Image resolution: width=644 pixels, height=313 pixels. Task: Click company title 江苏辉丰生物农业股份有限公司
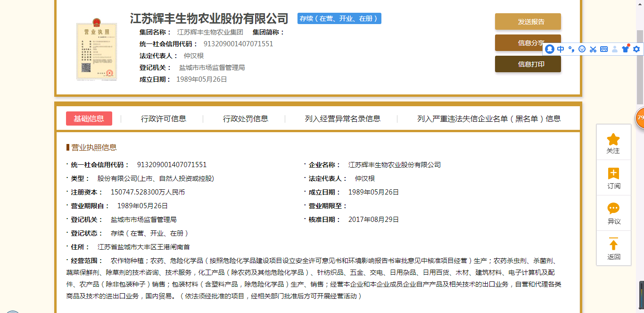pos(209,18)
